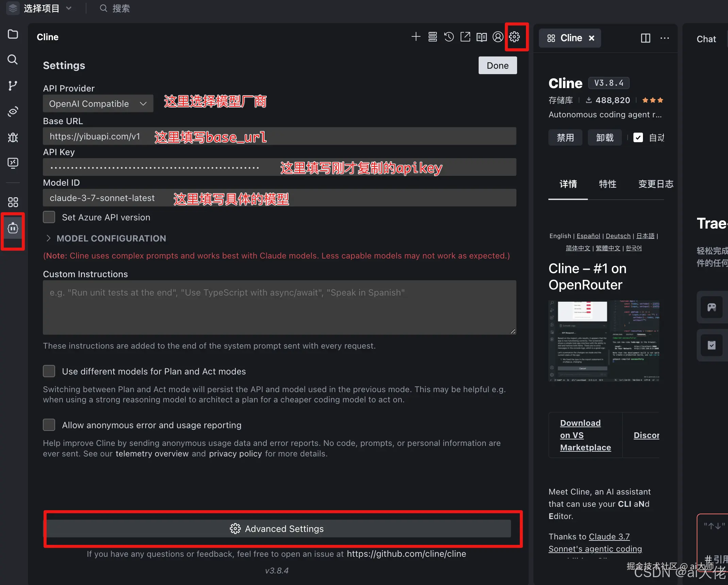Open the API Provider dropdown
The image size is (728, 585).
(98, 103)
